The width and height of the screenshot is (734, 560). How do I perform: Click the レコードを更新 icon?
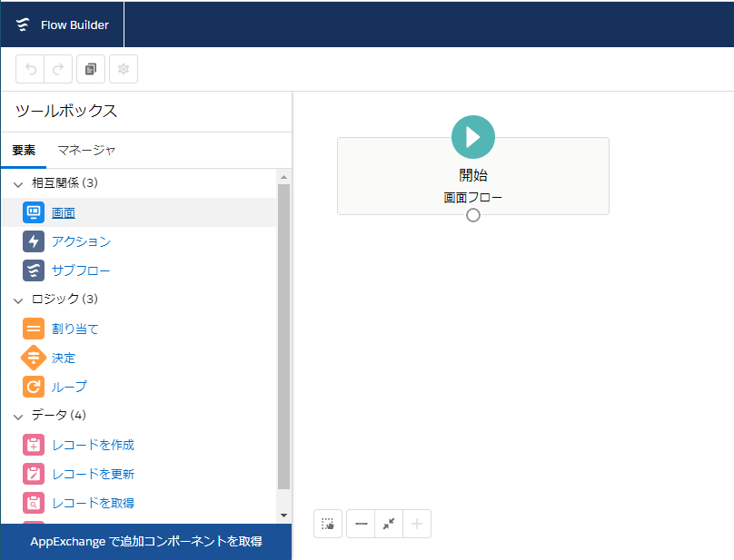coord(34,474)
